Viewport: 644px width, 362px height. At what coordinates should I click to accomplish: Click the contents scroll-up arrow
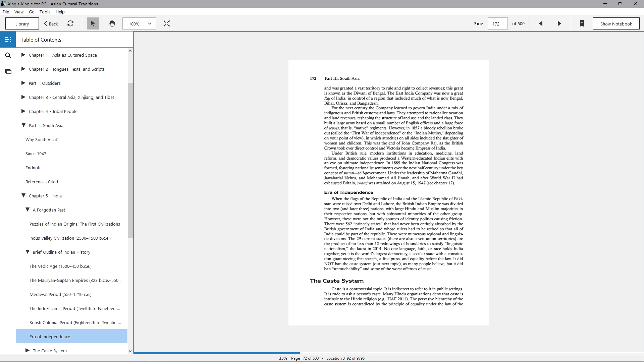(x=130, y=51)
